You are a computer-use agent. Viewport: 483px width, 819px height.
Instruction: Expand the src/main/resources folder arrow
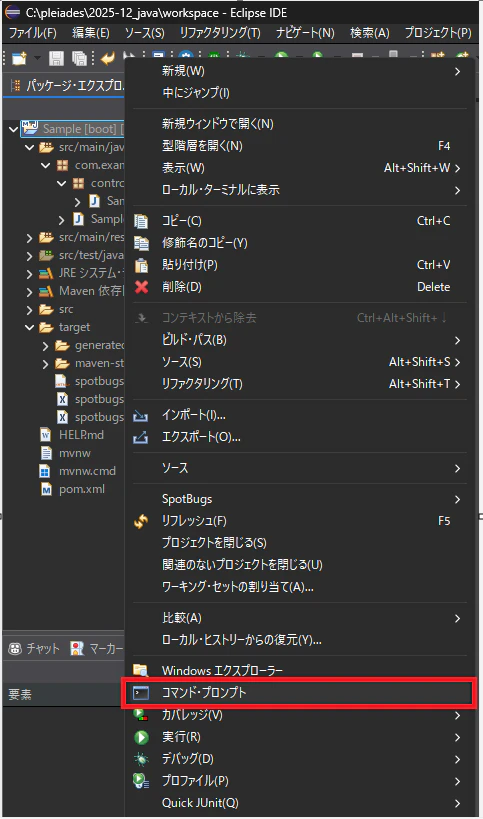coord(30,238)
